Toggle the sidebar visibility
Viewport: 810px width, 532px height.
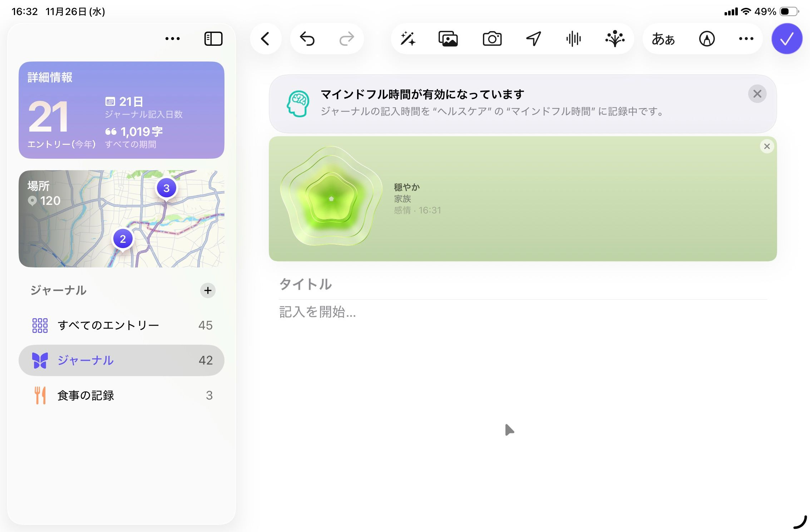coord(213,39)
